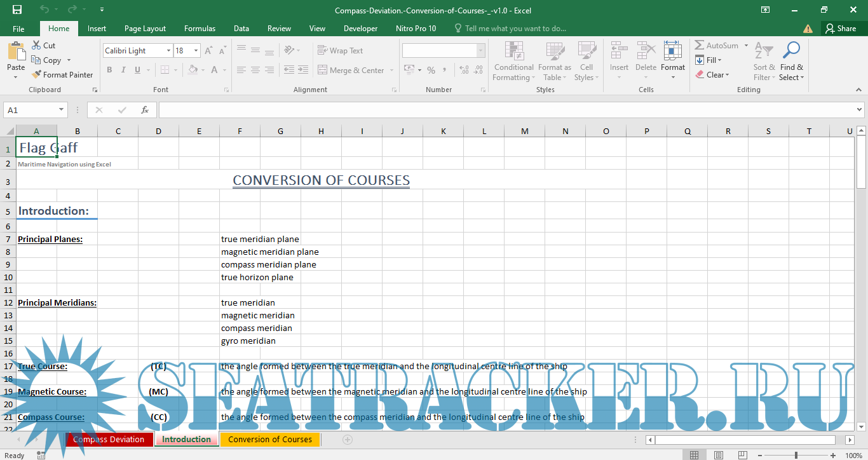Click the Insert Function fx icon
This screenshot has height=460, width=868.
[145, 110]
